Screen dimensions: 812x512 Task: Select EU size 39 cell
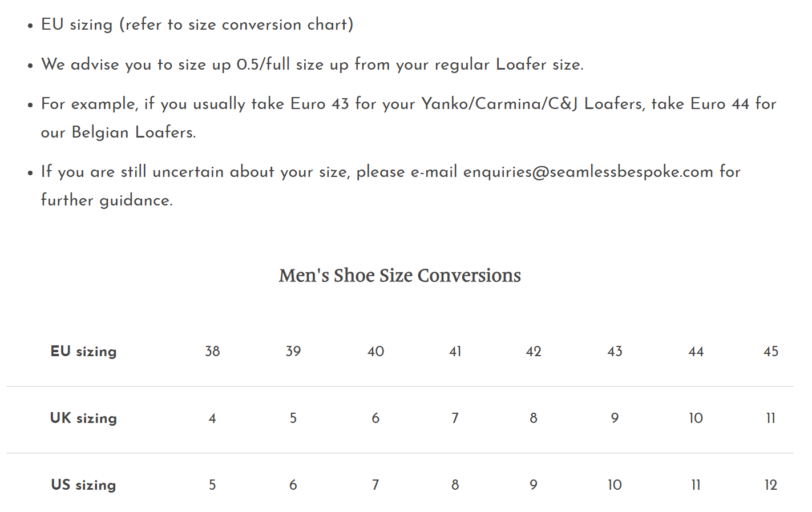293,352
